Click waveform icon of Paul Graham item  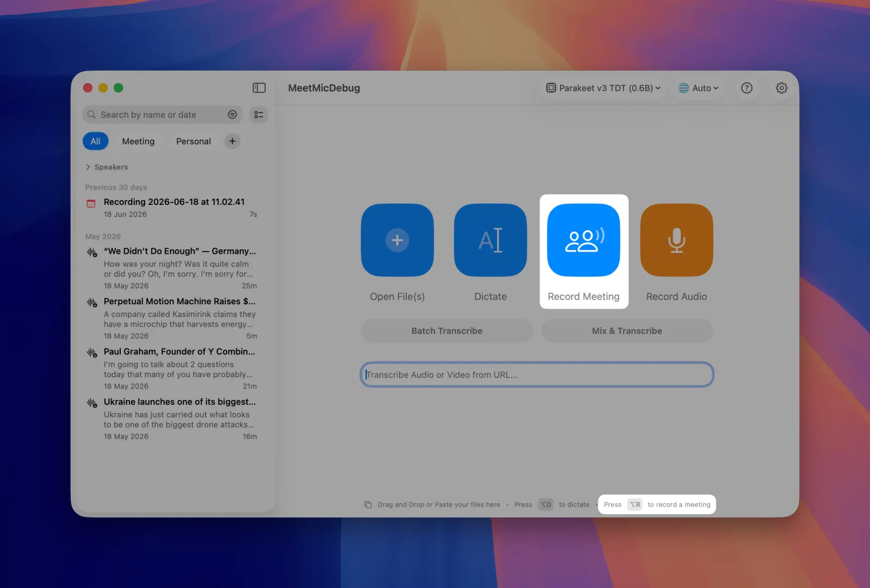(x=92, y=353)
